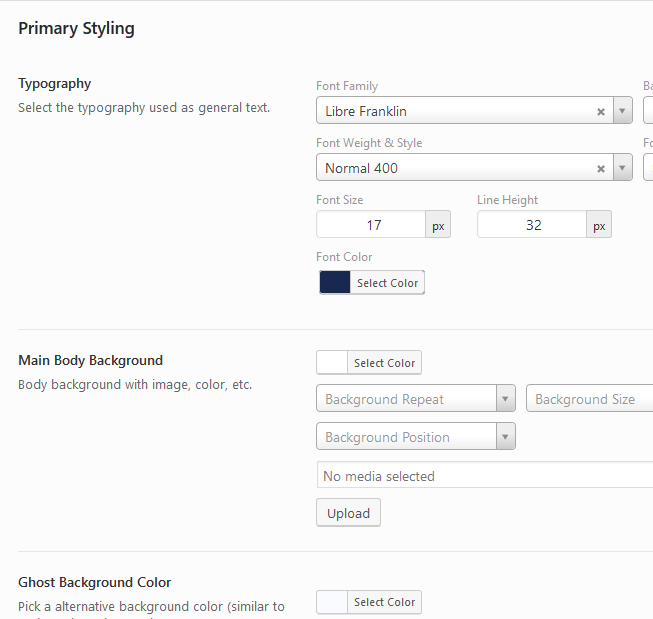Open the Font Weight & Style dropdown arrow
The width and height of the screenshot is (653, 619).
[x=622, y=168]
